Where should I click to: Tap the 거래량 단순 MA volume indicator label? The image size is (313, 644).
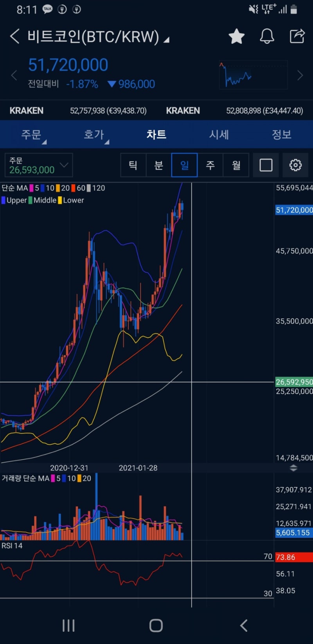click(25, 478)
